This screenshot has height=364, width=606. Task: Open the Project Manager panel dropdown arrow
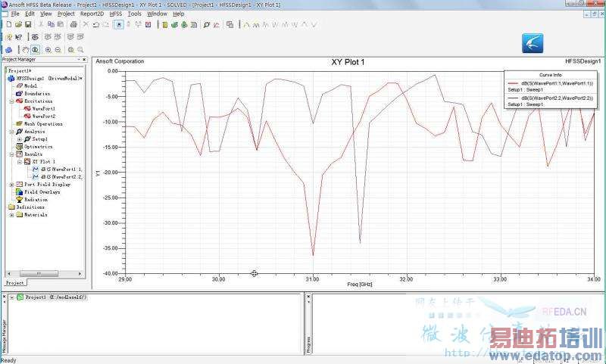coord(79,60)
